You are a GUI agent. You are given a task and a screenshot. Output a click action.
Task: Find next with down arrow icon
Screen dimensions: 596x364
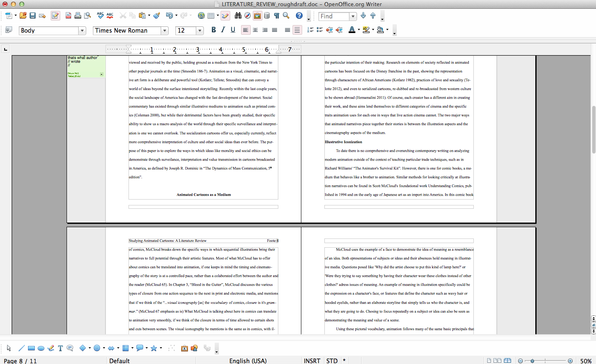pos(363,16)
